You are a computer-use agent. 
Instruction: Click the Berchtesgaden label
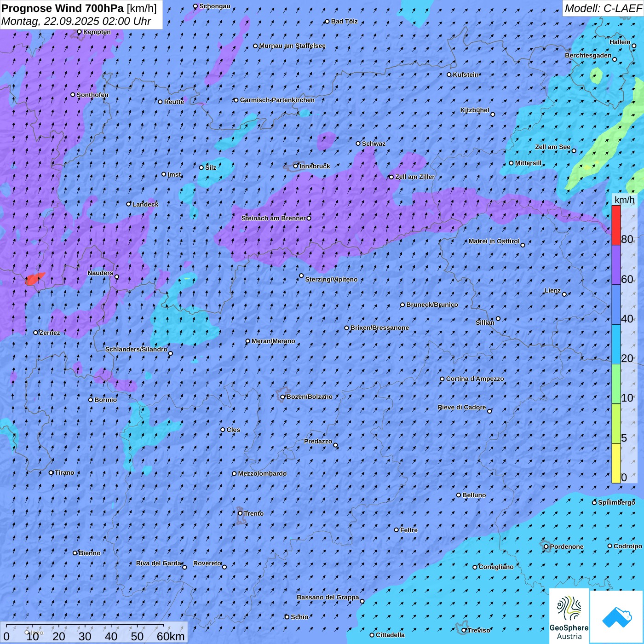pyautogui.click(x=588, y=55)
